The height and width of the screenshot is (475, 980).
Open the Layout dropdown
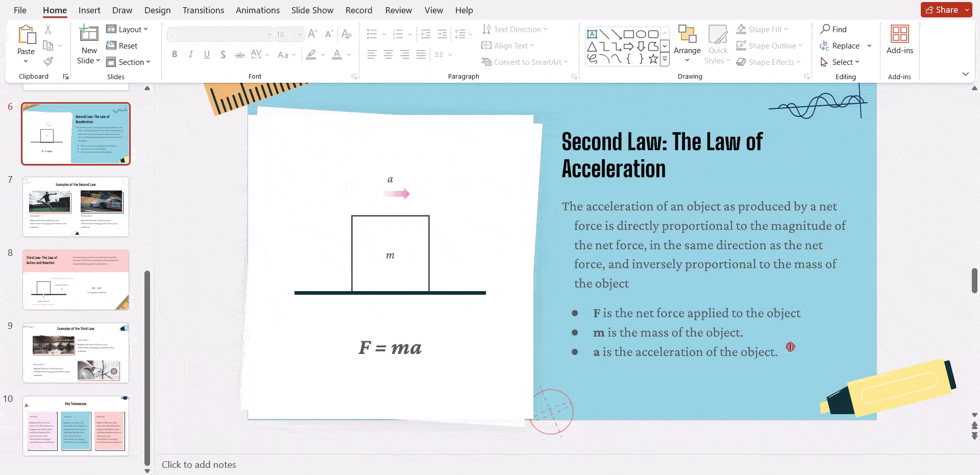coord(127,29)
